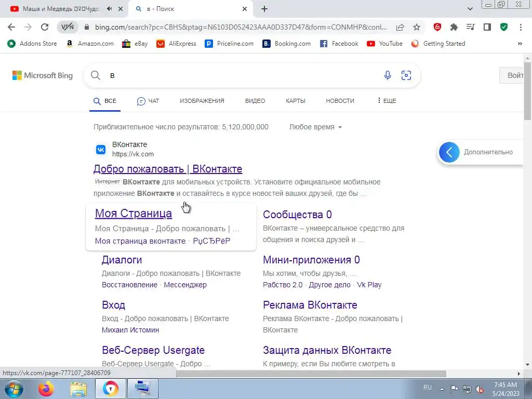Screen dimensions: 532x399
Task: Open the red shield extension icon
Action: tap(437, 27)
